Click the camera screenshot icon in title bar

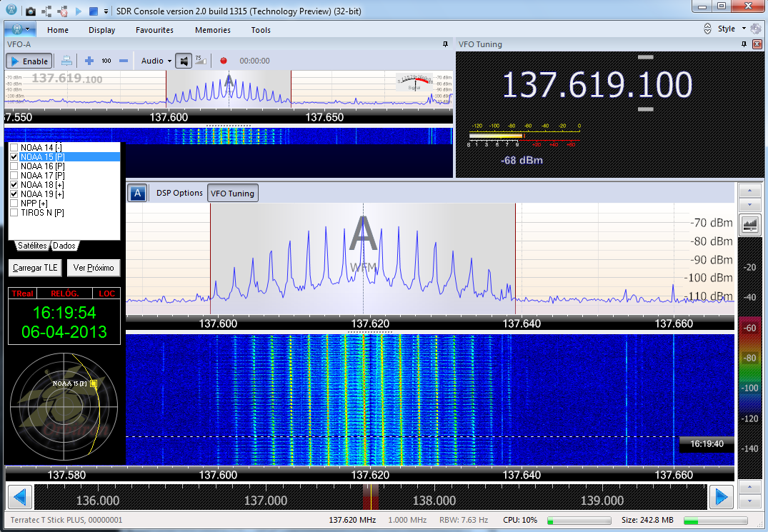31,11
